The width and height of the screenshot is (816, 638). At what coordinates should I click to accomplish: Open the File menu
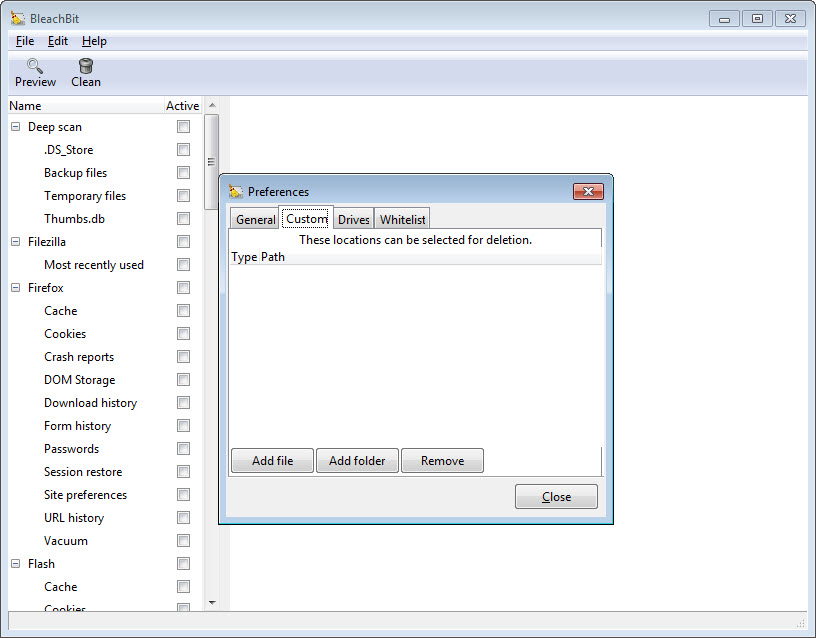point(25,41)
